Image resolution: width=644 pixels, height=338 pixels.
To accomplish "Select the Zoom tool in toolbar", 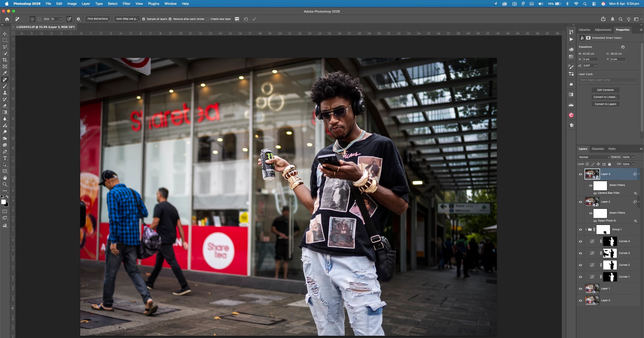I will point(5,184).
